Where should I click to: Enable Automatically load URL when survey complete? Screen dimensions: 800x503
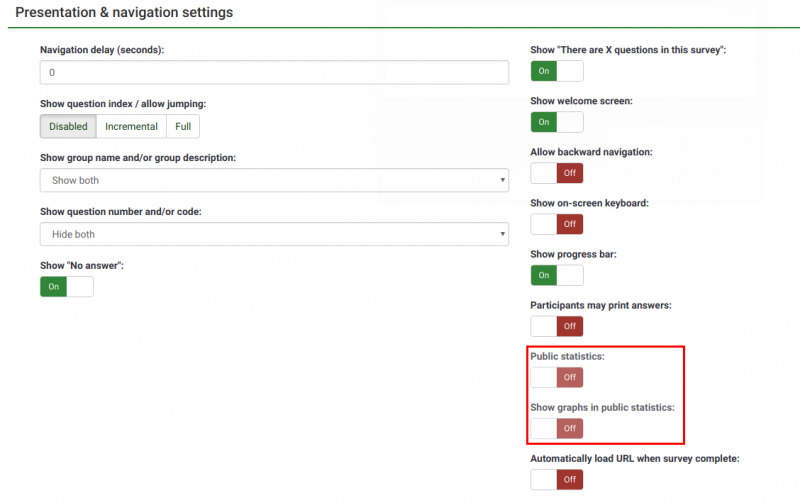click(556, 479)
